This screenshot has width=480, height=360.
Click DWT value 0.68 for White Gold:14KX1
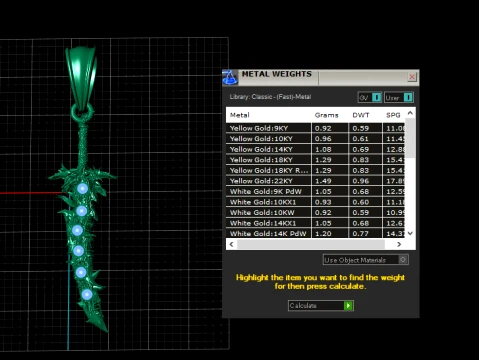point(361,223)
